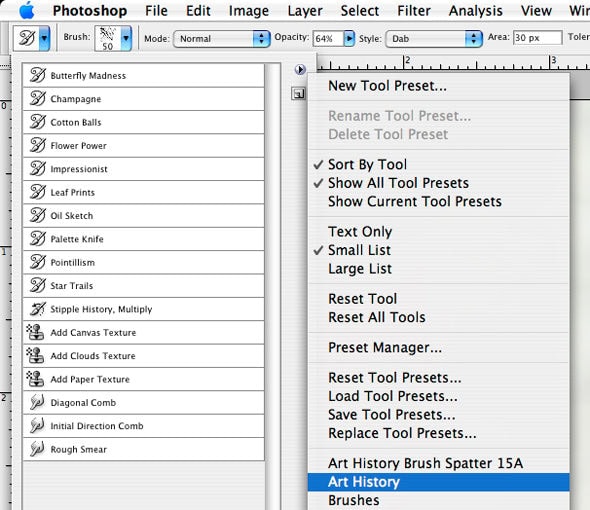This screenshot has height=510, width=590.
Task: Click the round flyout menu button of presets panel
Action: pos(300,70)
